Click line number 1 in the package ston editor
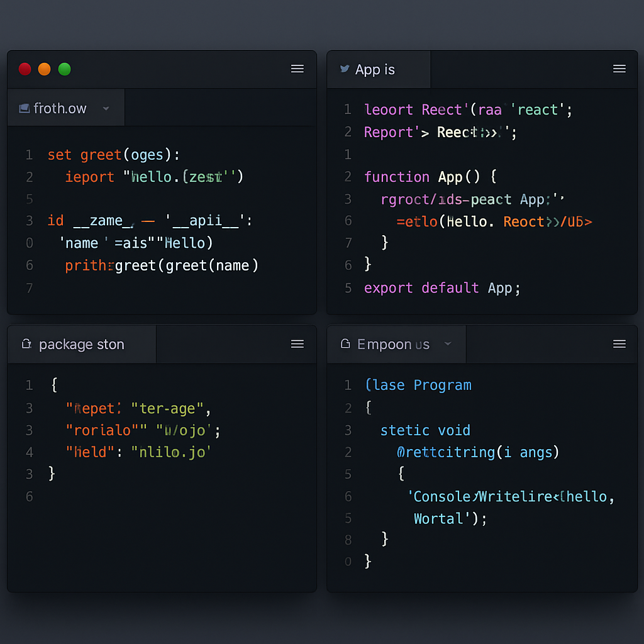This screenshot has width=644, height=644. tap(29, 385)
